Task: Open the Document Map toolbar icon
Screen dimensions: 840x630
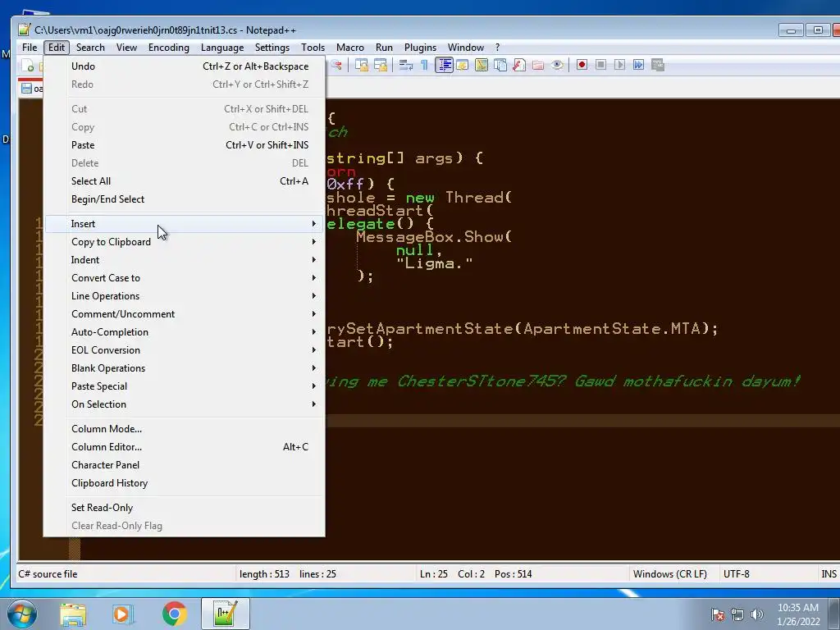Action: [x=481, y=66]
